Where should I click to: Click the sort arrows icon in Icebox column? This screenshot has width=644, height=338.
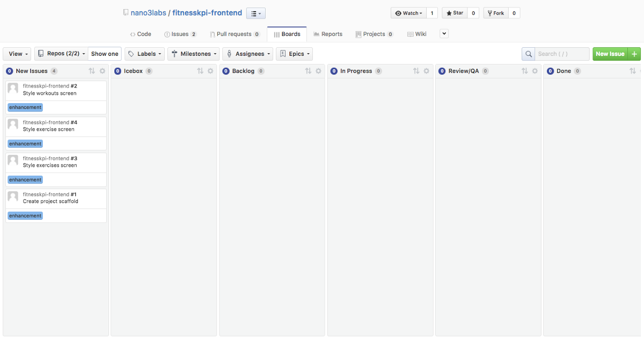point(200,71)
